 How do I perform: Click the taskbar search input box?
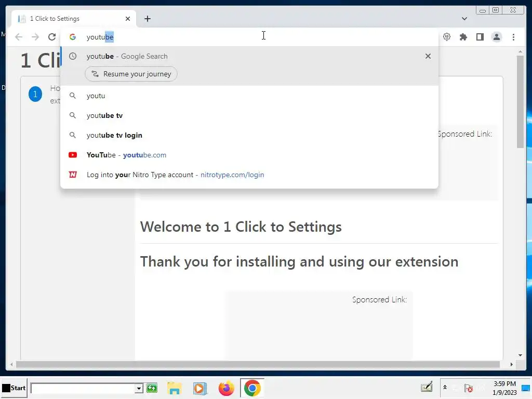pos(83,388)
